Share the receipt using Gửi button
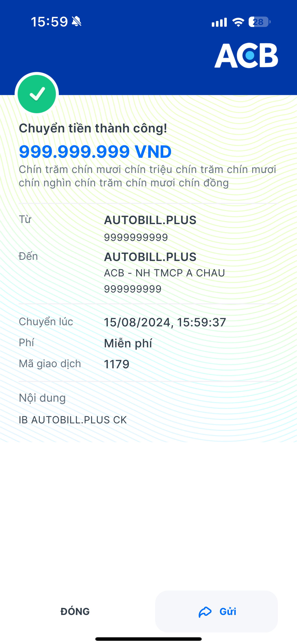Viewport: 297px width, 644px height. pyautogui.click(x=216, y=612)
